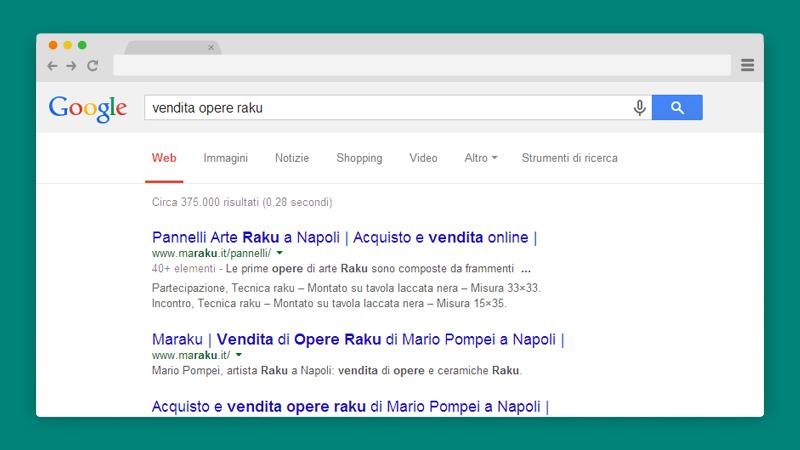Click snippet 'Mario Pompei, artista Raku a Napoli'
800x450 pixels.
[337, 370]
